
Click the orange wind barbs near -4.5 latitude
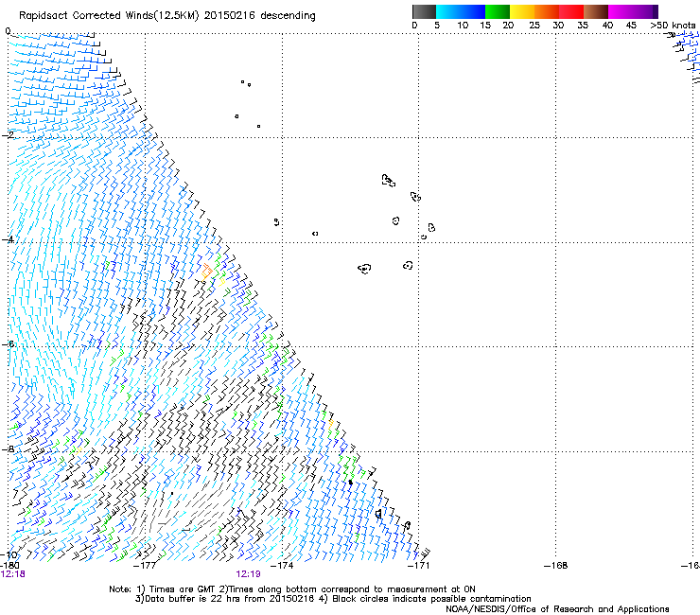(206, 272)
